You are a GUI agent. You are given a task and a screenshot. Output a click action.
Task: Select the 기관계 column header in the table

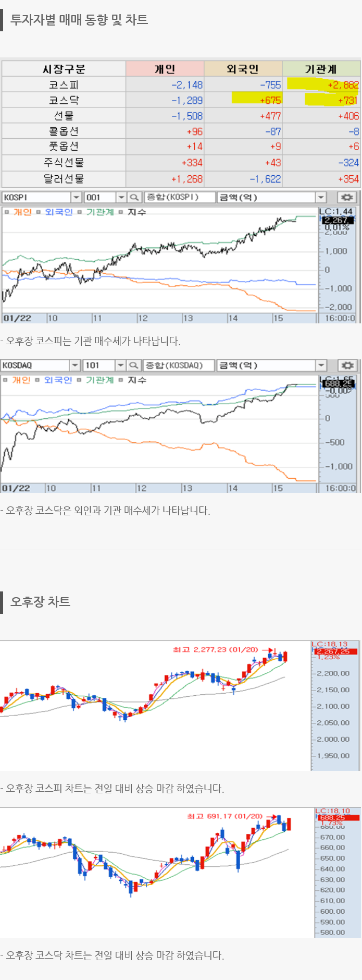(x=321, y=69)
